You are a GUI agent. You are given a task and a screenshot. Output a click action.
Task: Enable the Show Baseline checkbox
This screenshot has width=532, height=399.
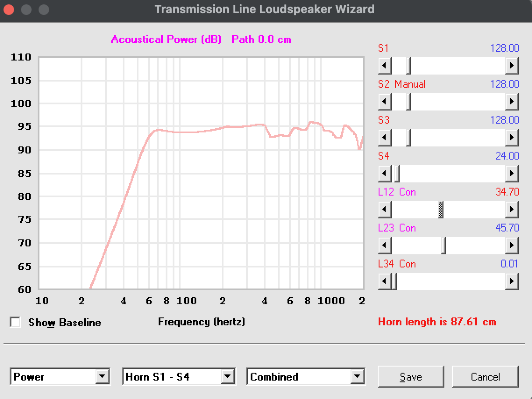click(15, 322)
